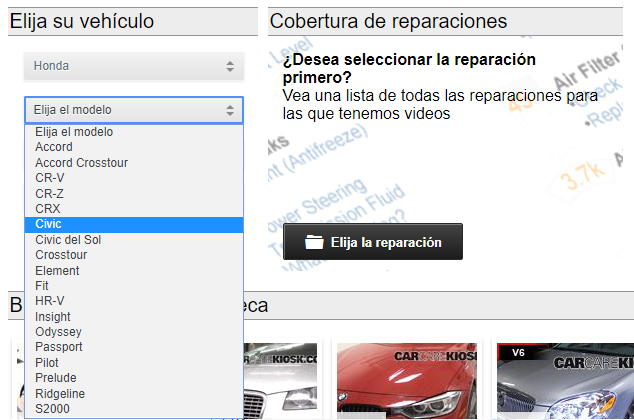This screenshot has width=634, height=420.
Task: Select CR-V from the list
Action: pyautogui.click(x=134, y=178)
